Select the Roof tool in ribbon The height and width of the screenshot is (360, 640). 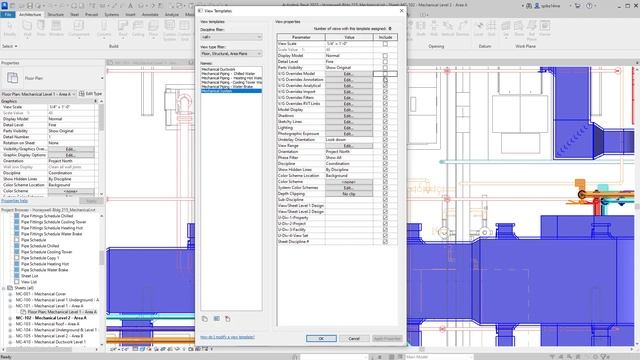coord(123,29)
